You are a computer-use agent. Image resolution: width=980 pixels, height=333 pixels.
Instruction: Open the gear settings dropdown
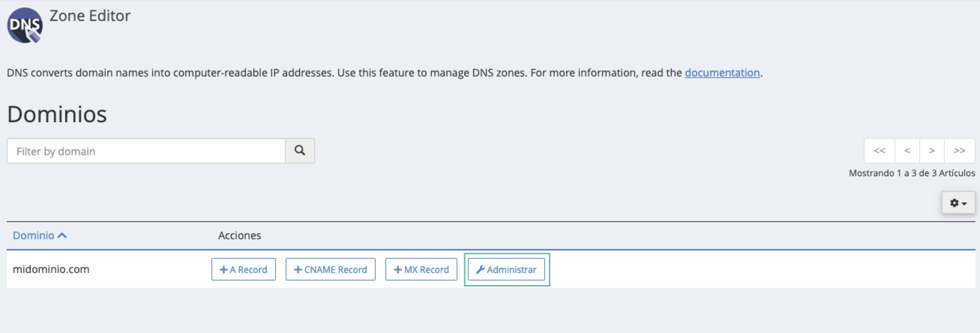[958, 203]
